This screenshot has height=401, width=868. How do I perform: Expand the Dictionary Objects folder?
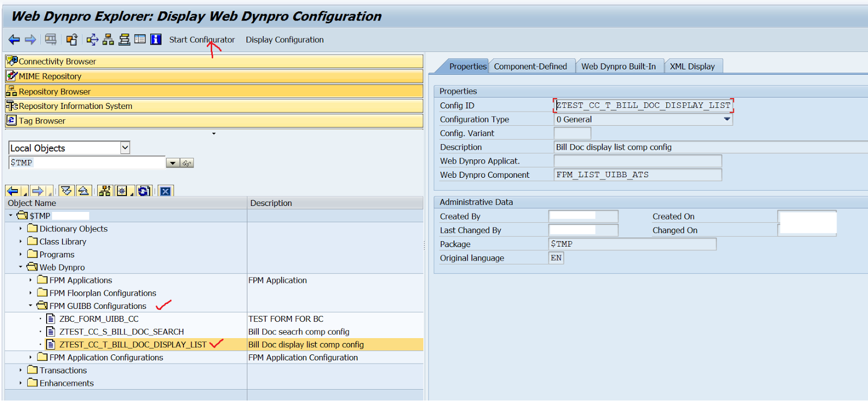(21, 229)
